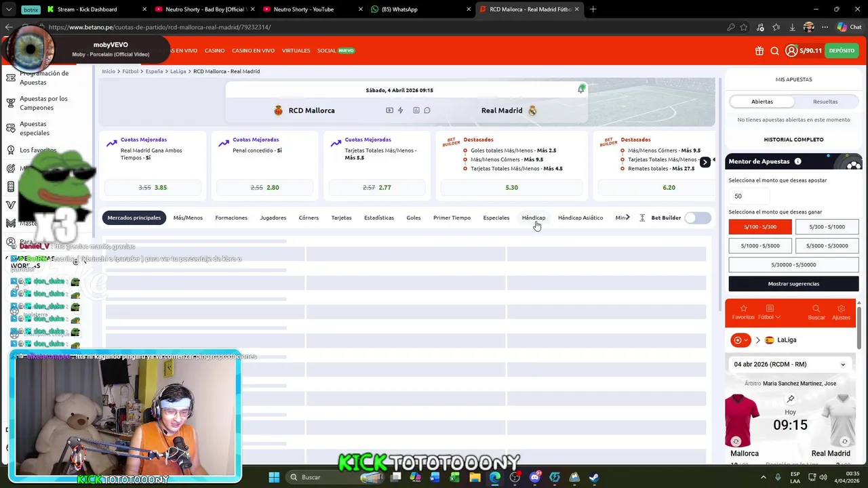The image size is (868, 488).
Task: Select boosted odds 3.85 Real Madrid Gana Ambos Tiempos
Action: click(153, 188)
